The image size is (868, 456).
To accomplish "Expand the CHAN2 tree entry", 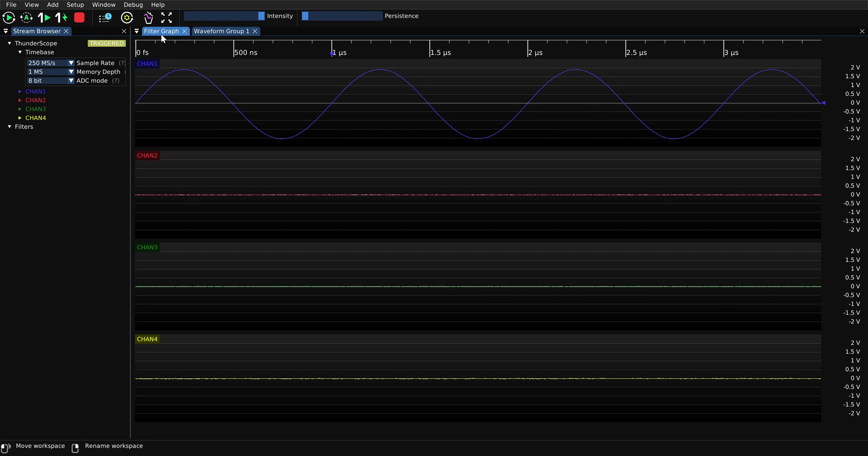I will [20, 100].
